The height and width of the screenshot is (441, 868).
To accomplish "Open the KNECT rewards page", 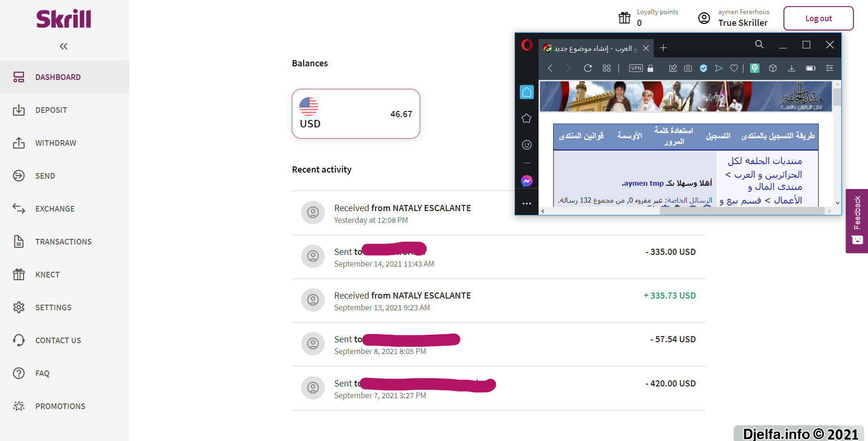I will pyautogui.click(x=47, y=275).
